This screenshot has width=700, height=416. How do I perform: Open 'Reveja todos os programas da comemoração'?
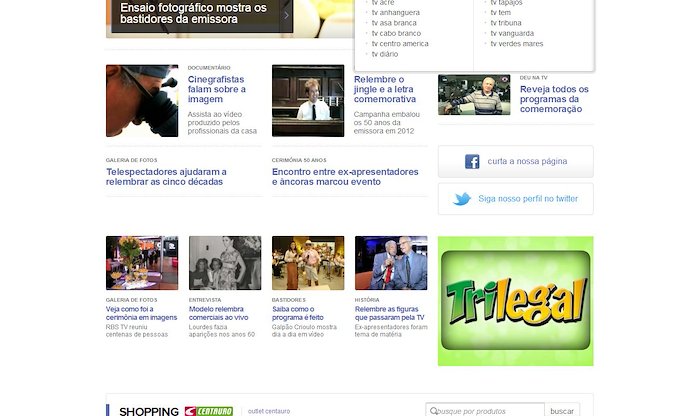pos(554,99)
